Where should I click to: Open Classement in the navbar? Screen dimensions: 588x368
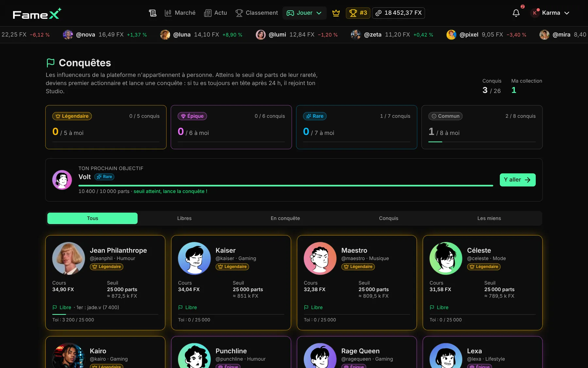pos(257,13)
